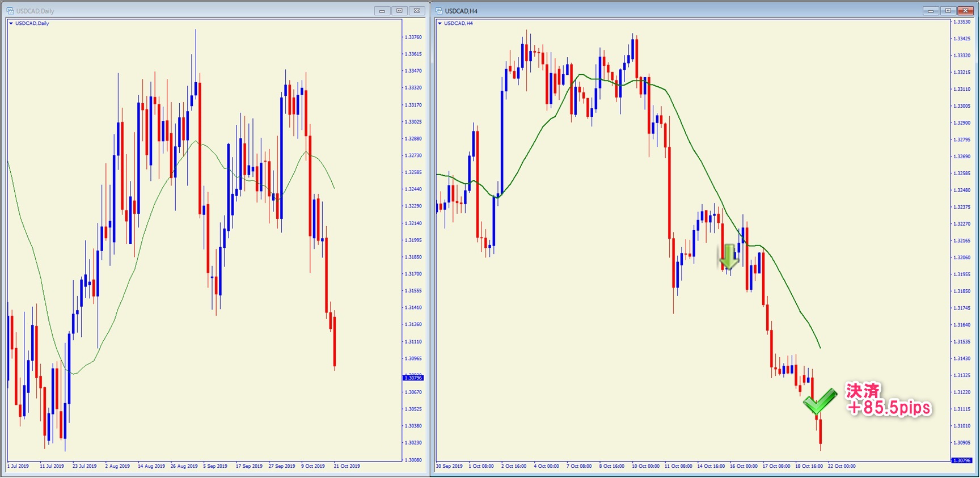Click the 4 Oct 00:00 time label
The image size is (980, 478).
546,466
